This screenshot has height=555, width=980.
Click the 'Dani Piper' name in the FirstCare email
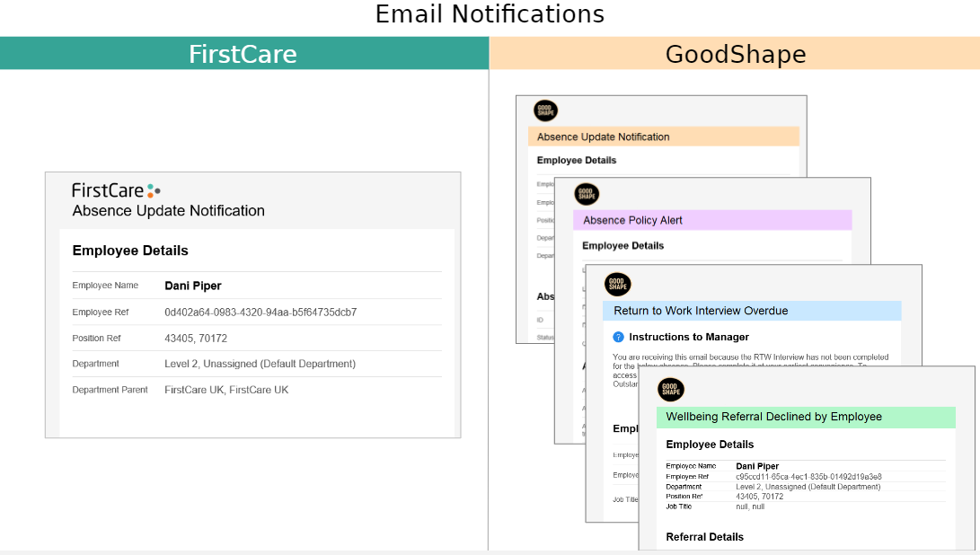pyautogui.click(x=192, y=286)
